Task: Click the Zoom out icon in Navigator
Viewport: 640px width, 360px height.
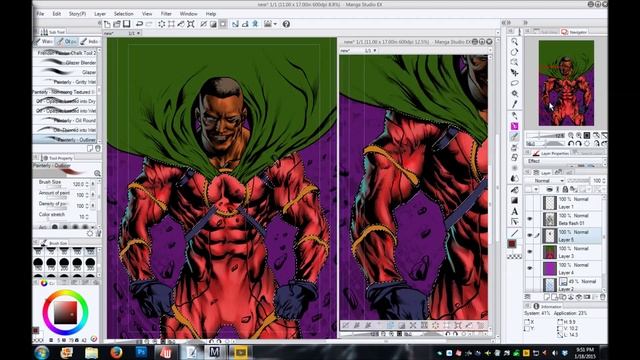Action: coord(571,135)
